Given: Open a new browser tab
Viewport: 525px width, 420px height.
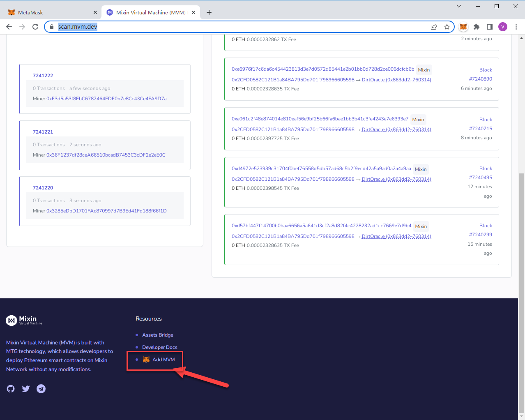Looking at the screenshot, I should point(209,12).
